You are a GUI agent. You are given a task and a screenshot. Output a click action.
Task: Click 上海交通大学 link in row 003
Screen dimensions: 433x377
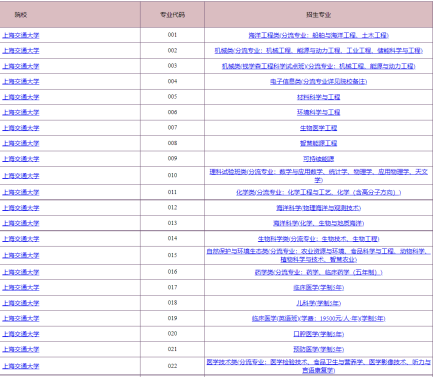21,66
